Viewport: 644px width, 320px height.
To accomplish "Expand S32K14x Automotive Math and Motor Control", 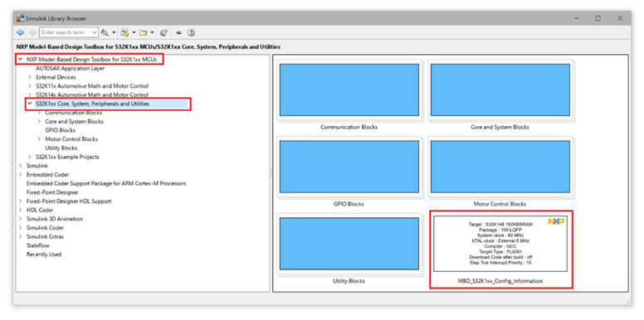I will 30,95.
